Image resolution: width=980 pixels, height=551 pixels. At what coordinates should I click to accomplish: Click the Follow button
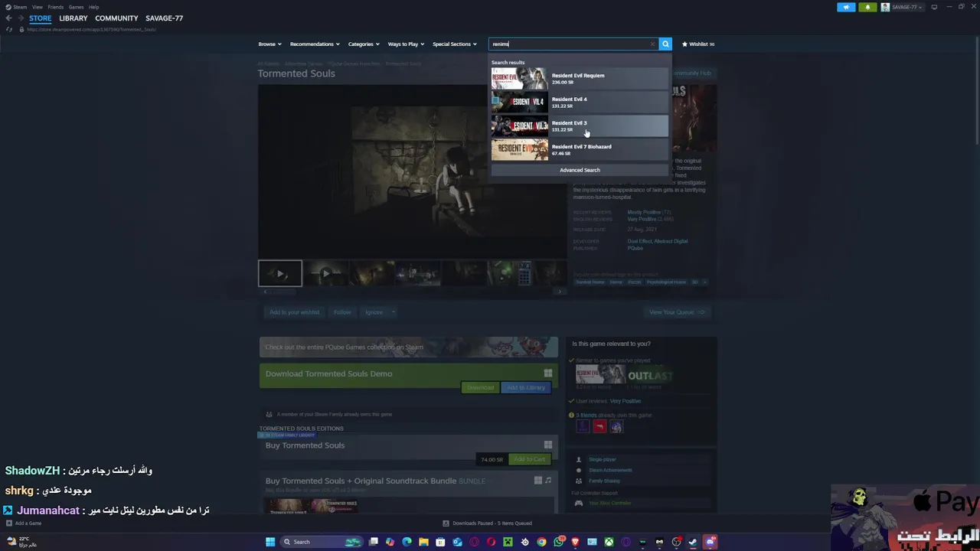tap(342, 312)
